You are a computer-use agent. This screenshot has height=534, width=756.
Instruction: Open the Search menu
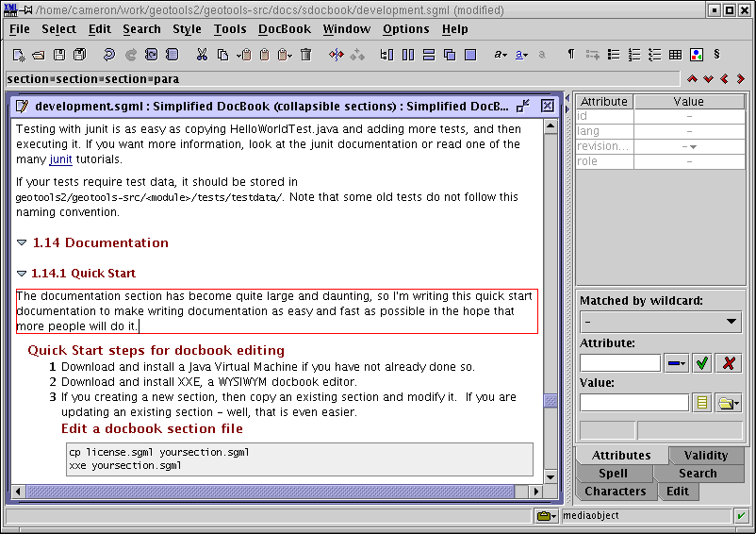point(141,29)
